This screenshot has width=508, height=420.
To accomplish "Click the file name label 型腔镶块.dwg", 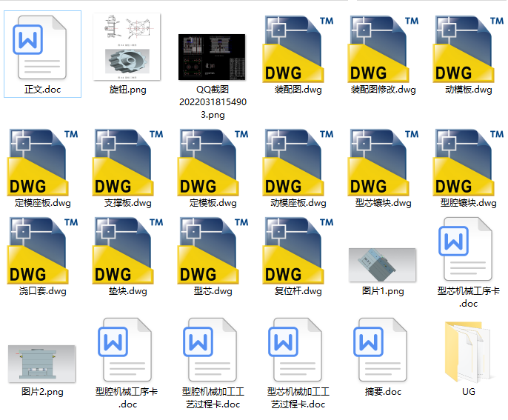I will pos(469,203).
